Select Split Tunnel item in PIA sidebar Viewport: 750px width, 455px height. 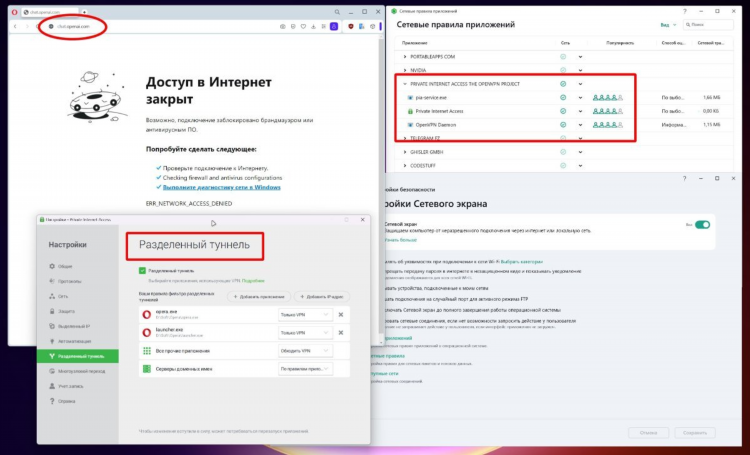(78, 356)
